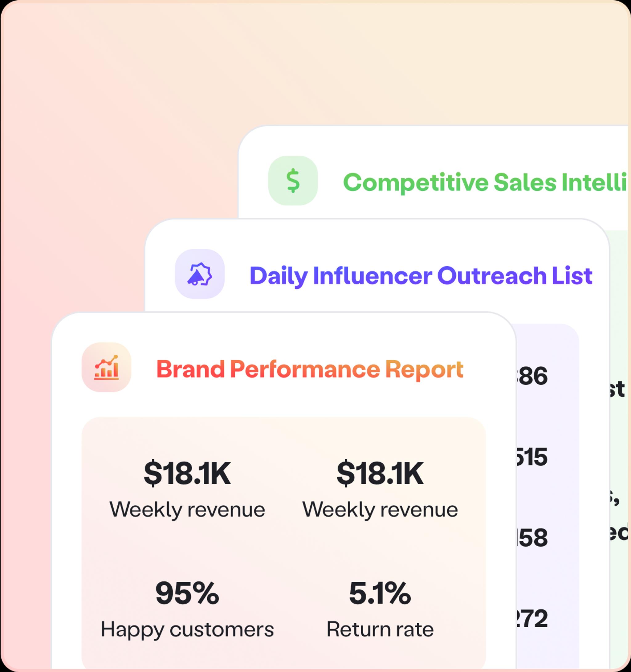Select the right $18.1K weekly revenue value
Image resolution: width=631 pixels, height=672 pixels.
tap(380, 473)
